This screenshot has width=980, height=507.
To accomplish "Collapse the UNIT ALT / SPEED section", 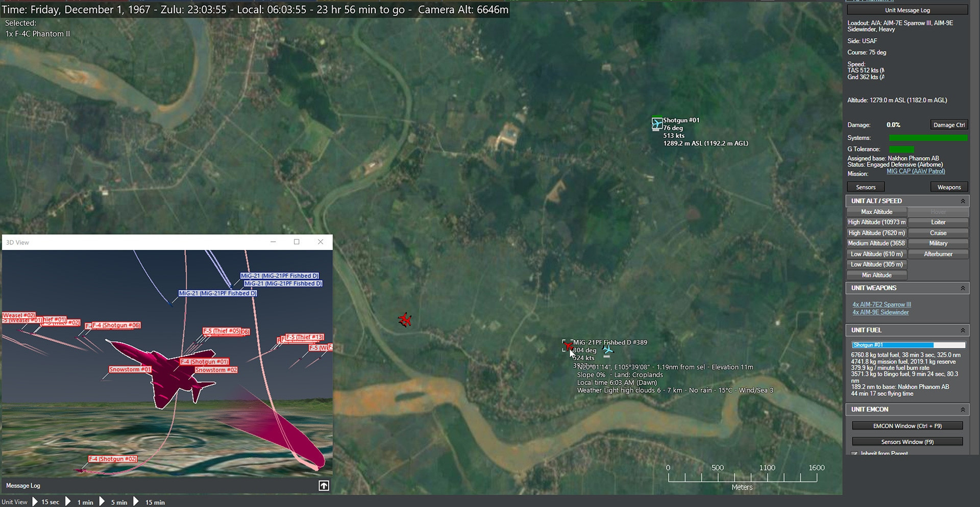I will 963,201.
